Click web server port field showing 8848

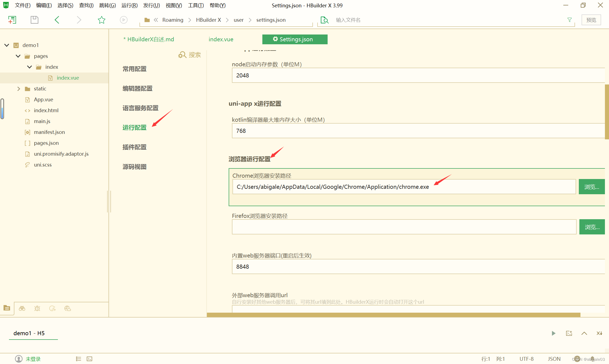[418, 266]
